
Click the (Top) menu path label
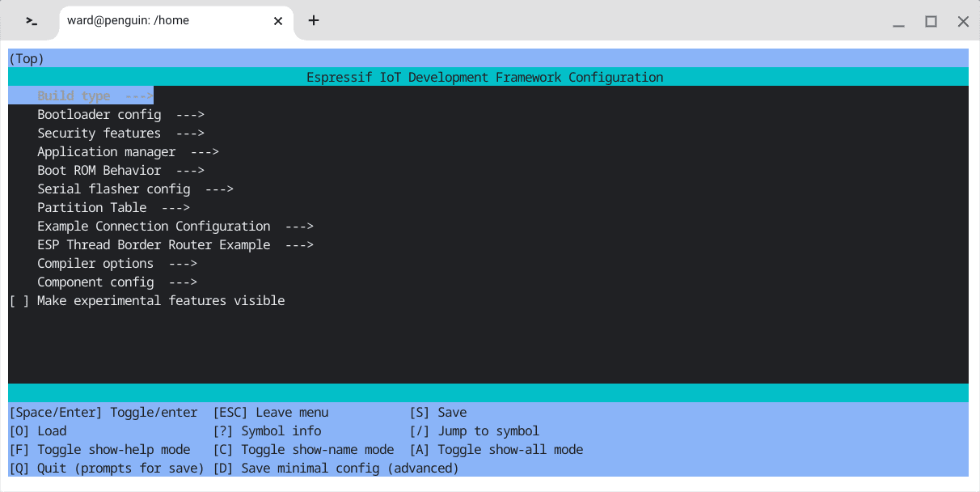pyautogui.click(x=26, y=59)
